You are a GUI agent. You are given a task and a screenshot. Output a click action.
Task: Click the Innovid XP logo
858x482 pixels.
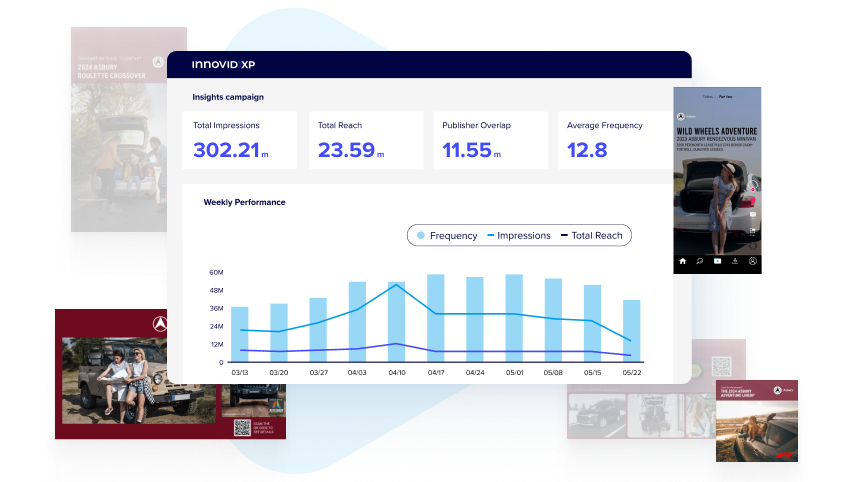[x=223, y=65]
